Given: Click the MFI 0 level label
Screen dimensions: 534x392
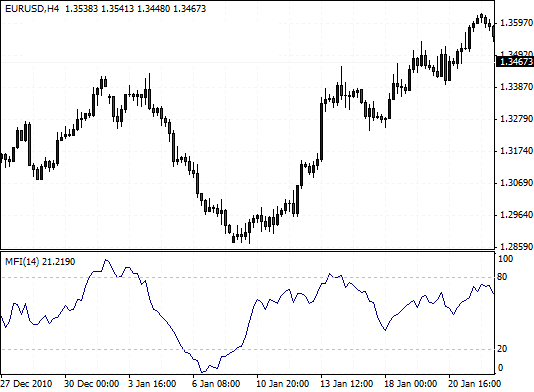Looking at the screenshot, I should tap(500, 368).
